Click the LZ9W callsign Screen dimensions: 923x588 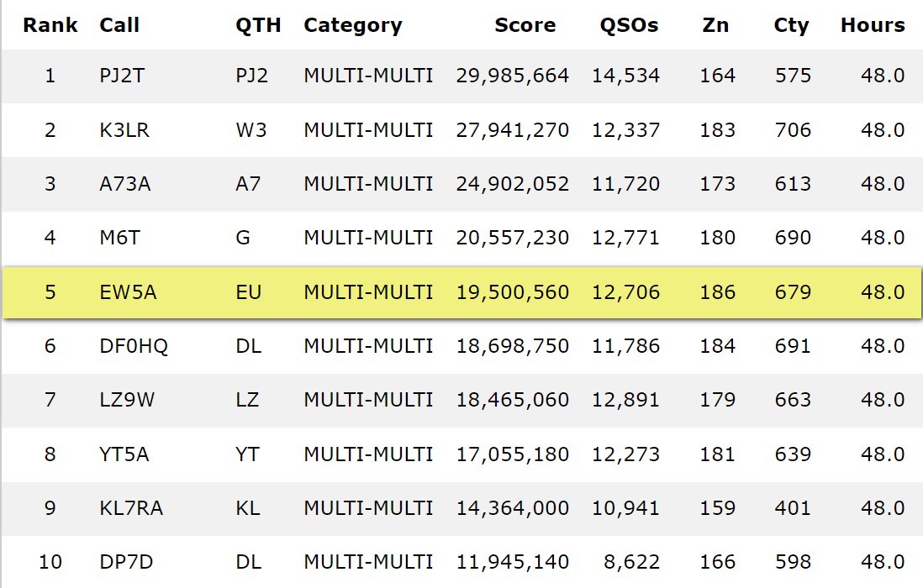[x=127, y=400]
